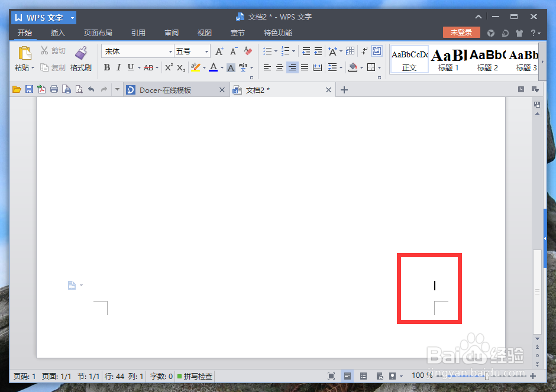Align text to the left
This screenshot has height=392, width=556.
[267, 67]
